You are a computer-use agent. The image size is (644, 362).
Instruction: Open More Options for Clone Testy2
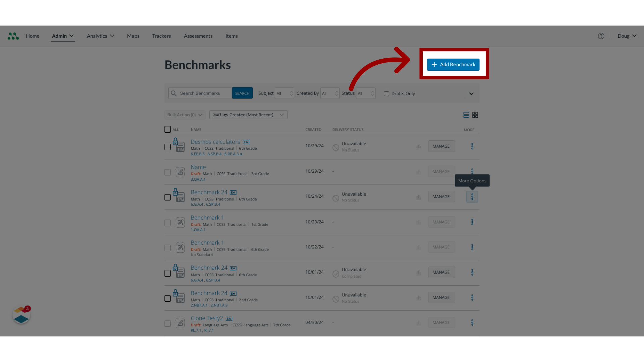[472, 322]
